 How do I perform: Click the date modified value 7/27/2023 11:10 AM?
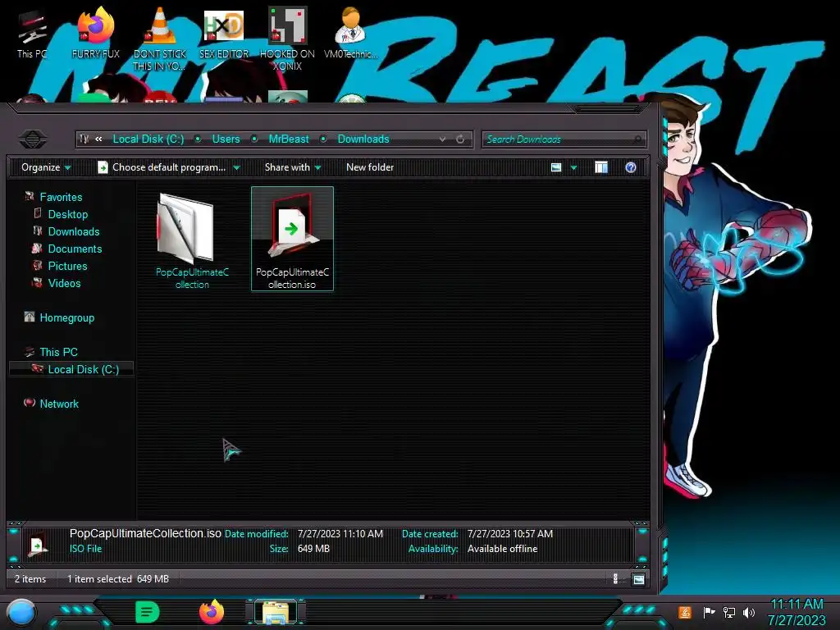coord(340,533)
